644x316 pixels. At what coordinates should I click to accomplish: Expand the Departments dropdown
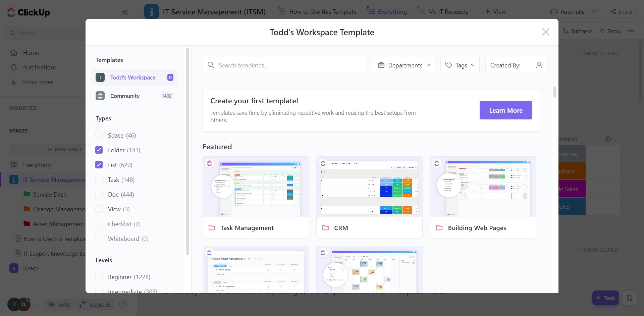[x=404, y=65]
